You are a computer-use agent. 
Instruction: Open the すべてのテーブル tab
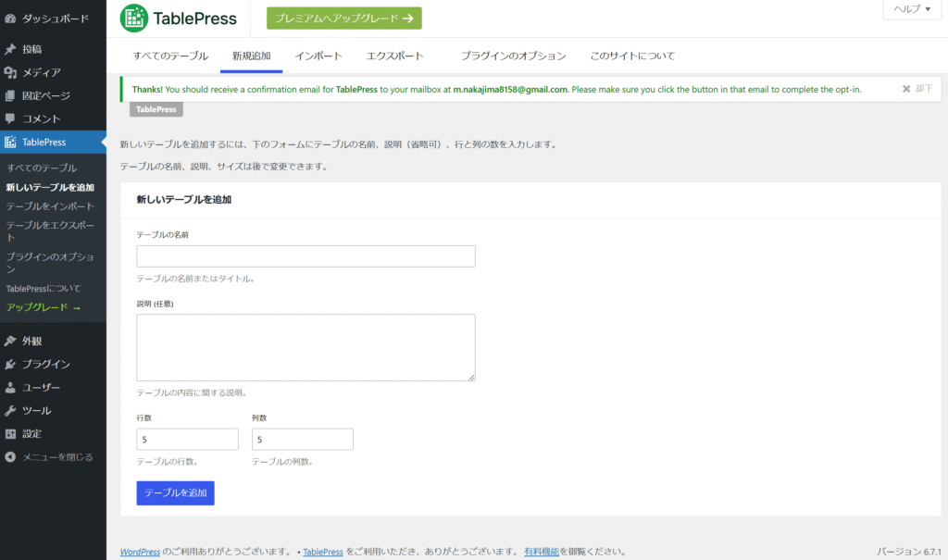point(170,56)
